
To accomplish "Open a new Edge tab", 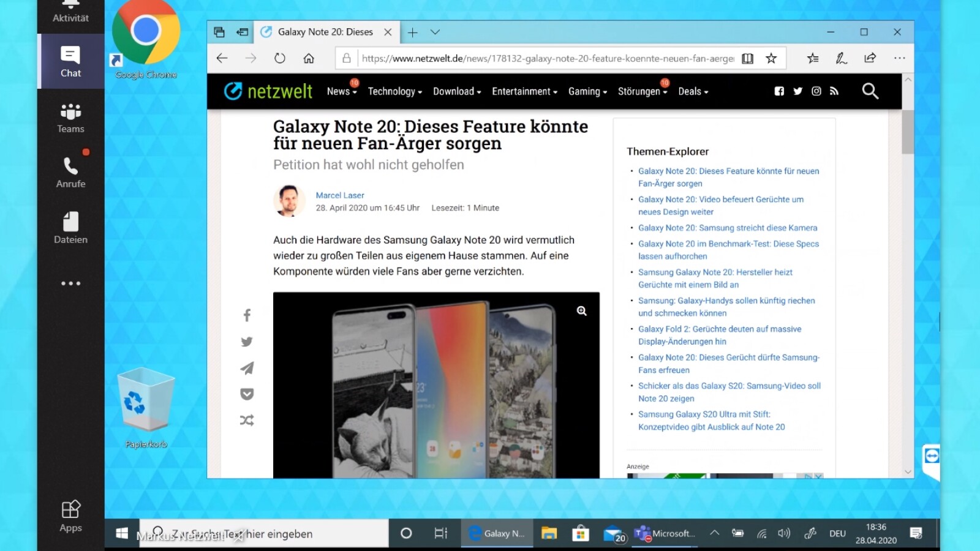I will point(413,32).
